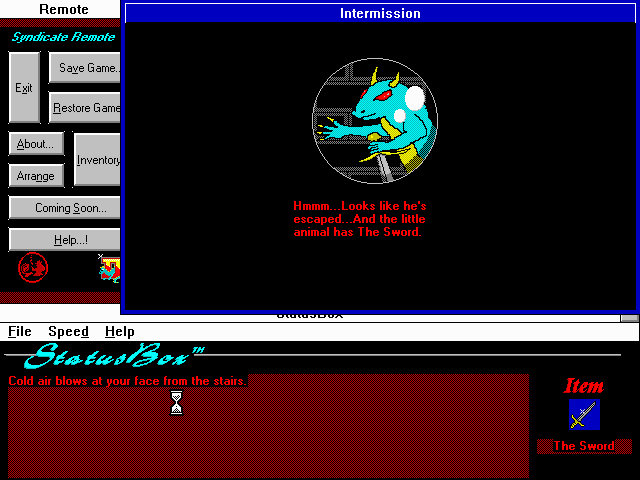Click the "Cold air blows at your face" status text
The width and height of the screenshot is (640, 480).
[127, 381]
